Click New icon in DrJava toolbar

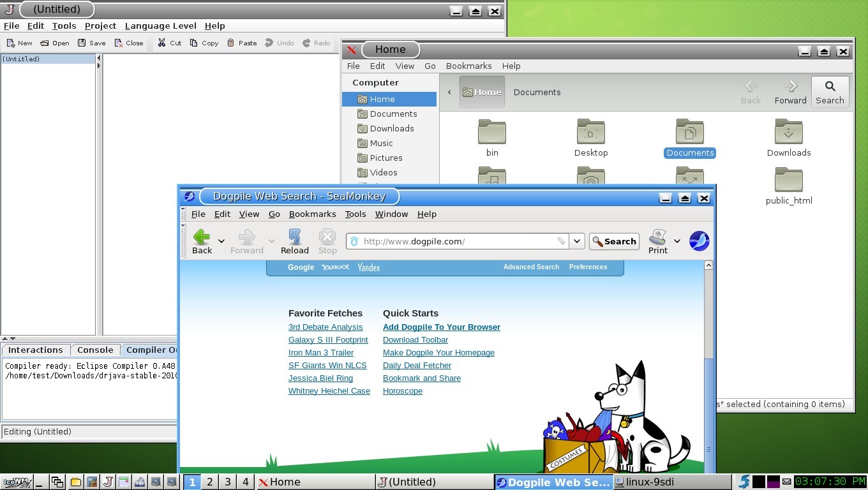[11, 43]
